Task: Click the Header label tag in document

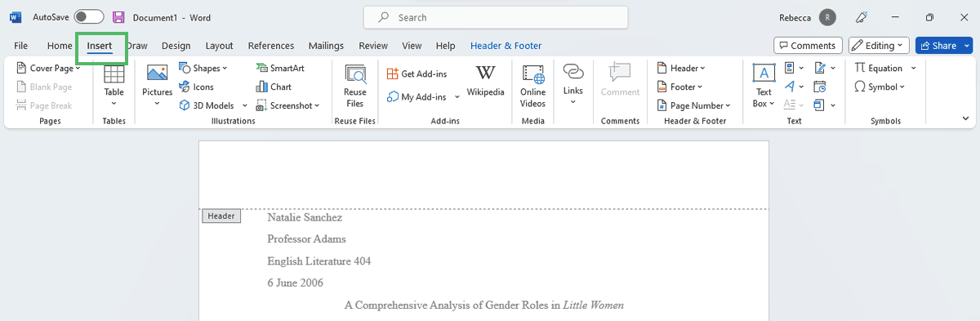Action: (x=221, y=216)
